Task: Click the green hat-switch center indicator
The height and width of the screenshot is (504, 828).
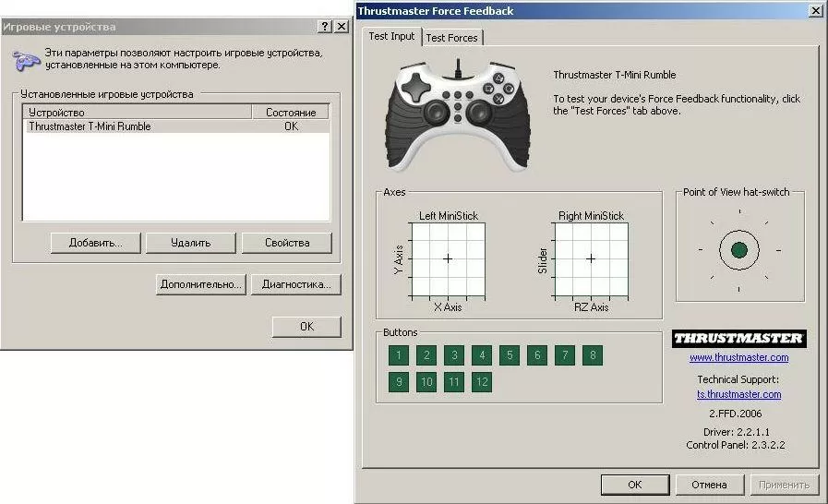Action: pyautogui.click(x=738, y=250)
